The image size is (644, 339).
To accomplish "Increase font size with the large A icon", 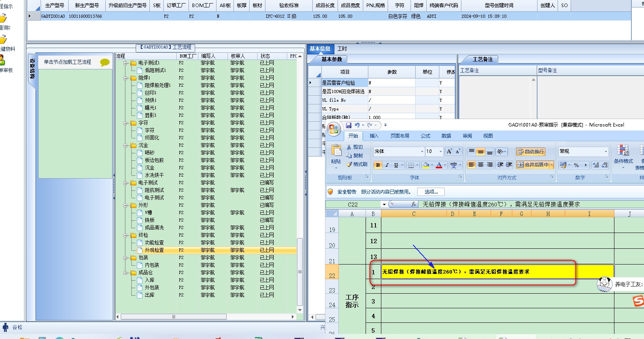I will (x=449, y=151).
